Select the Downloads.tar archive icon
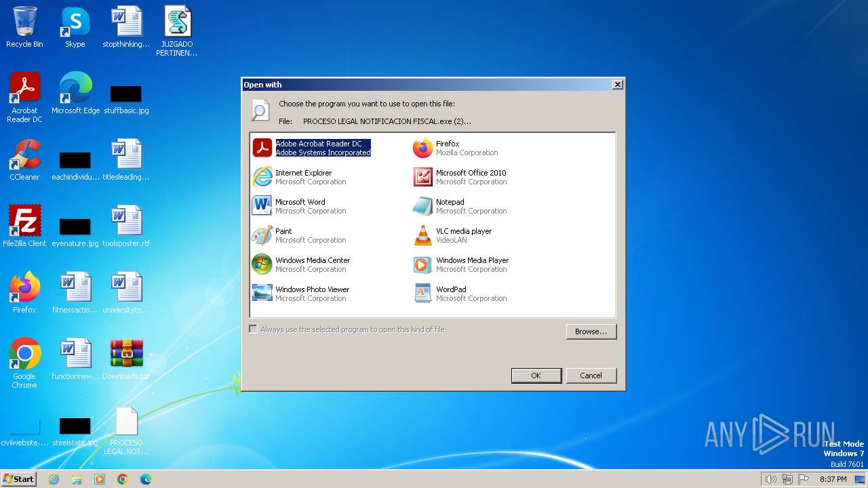 (x=126, y=359)
